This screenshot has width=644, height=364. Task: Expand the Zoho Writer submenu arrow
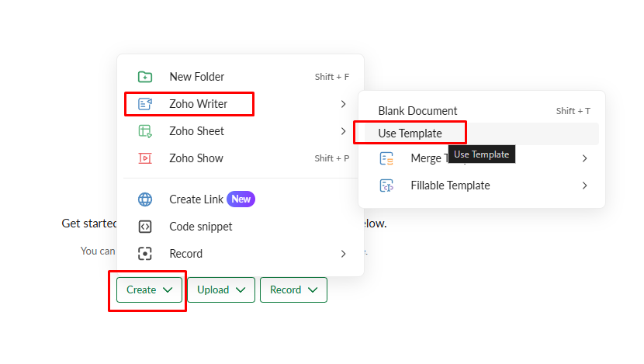pos(343,104)
